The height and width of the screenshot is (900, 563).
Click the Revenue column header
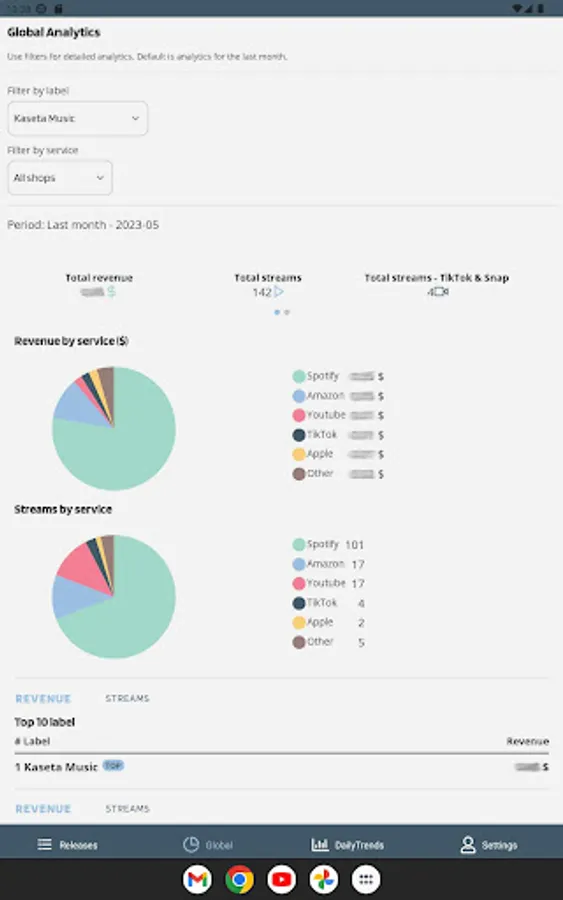pyautogui.click(x=527, y=742)
